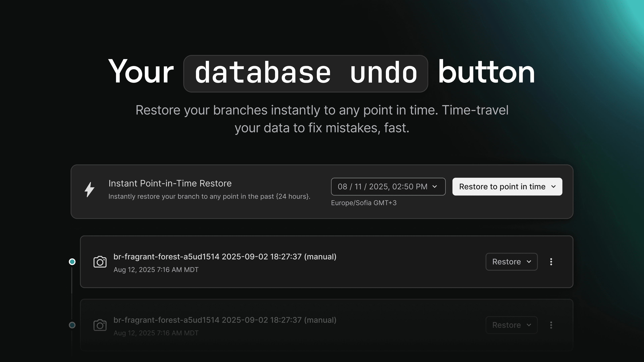
Task: Click the first snapshot's Aug 12, 2025 timestamp
Action: [156, 270]
